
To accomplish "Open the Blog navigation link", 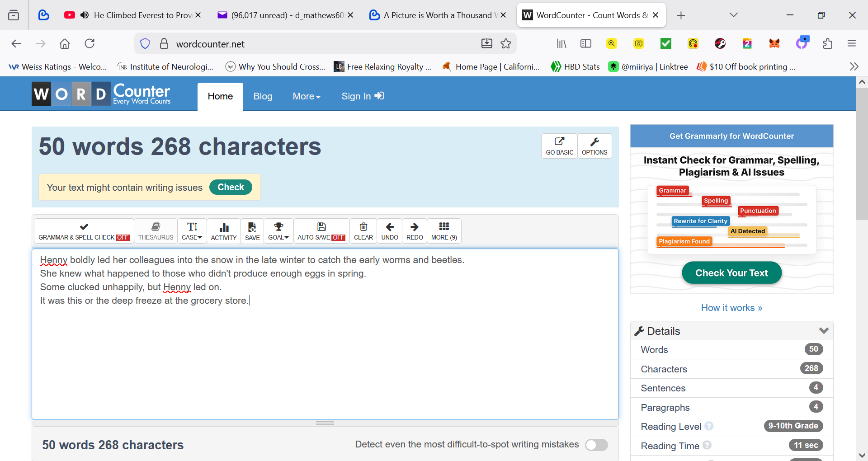I will [263, 96].
